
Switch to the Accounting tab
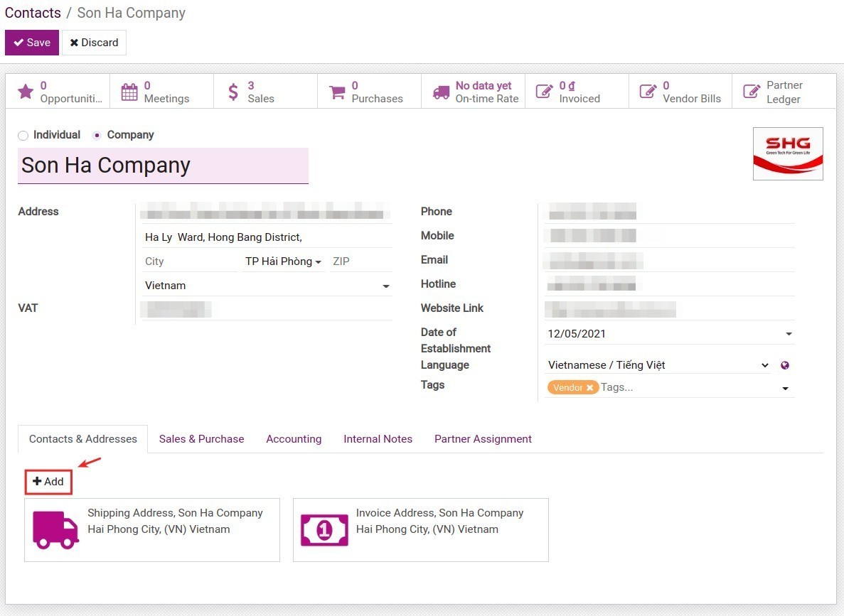click(x=294, y=438)
